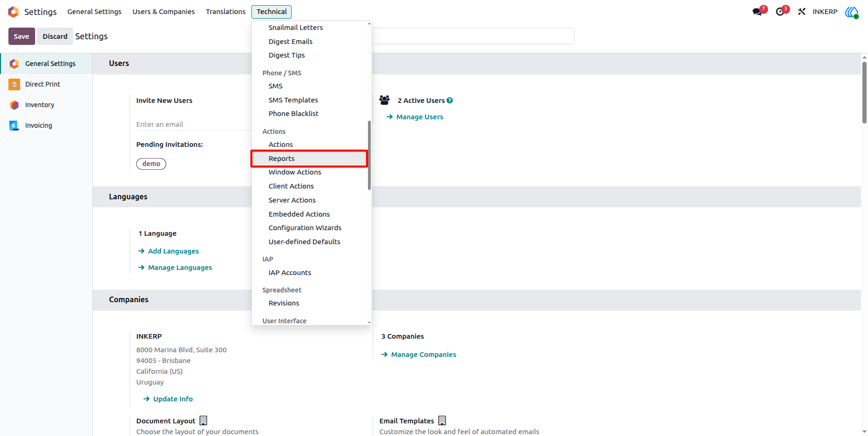The image size is (868, 436).
Task: Select the Direct Print sidebar icon
Action: click(15, 84)
